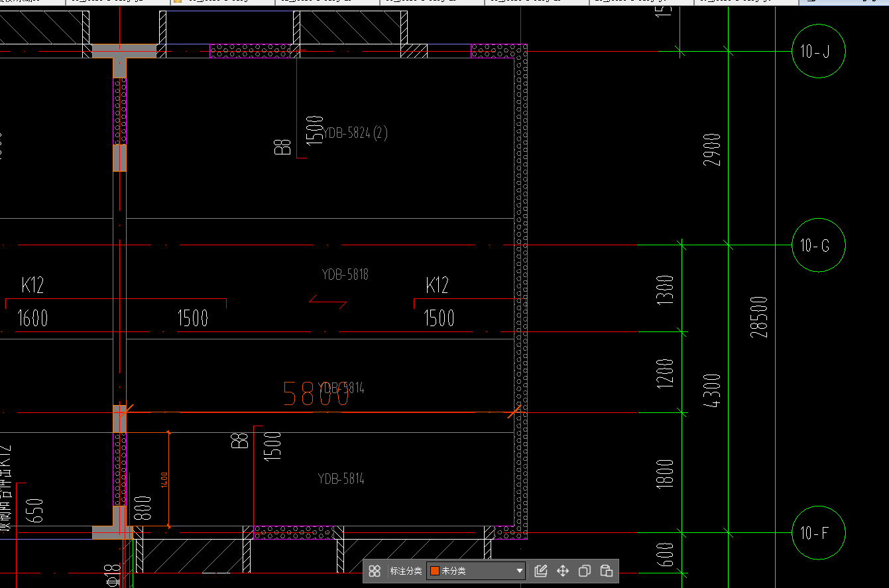This screenshot has width=889, height=588.
Task: Select the YDB-5824 (2) slab label
Action: [355, 133]
